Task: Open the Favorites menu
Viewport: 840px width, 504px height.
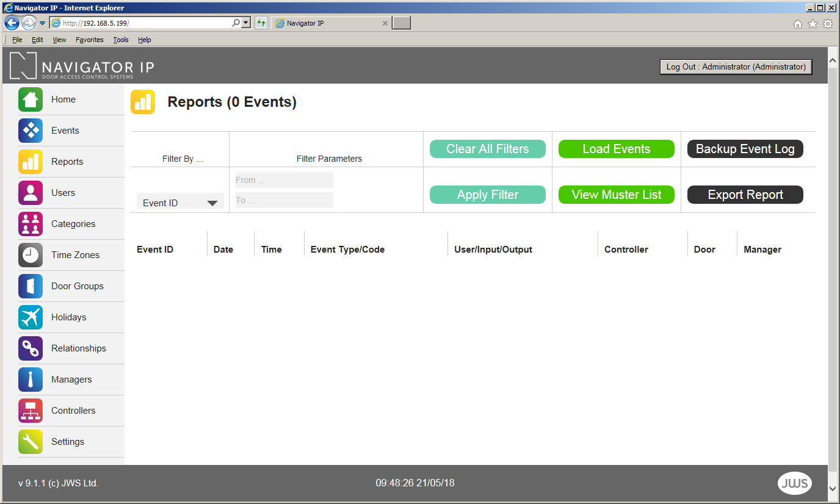Action: 90,40
